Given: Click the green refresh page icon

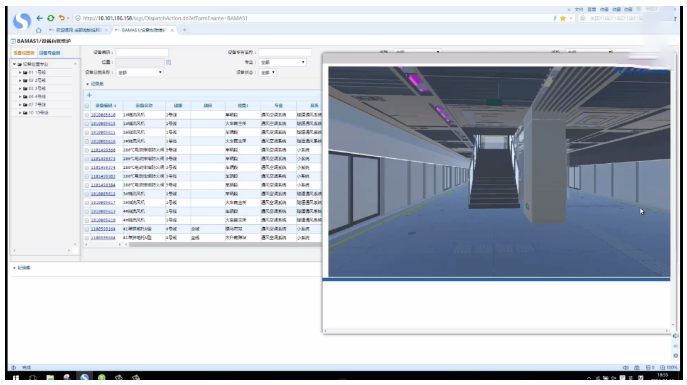Looking at the screenshot, I should point(51,18).
